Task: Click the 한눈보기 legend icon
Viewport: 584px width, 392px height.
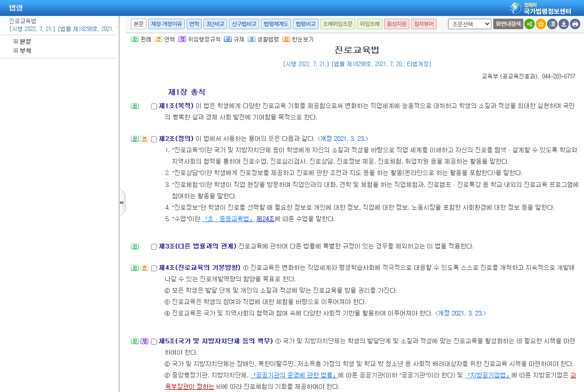Action: 286,39
